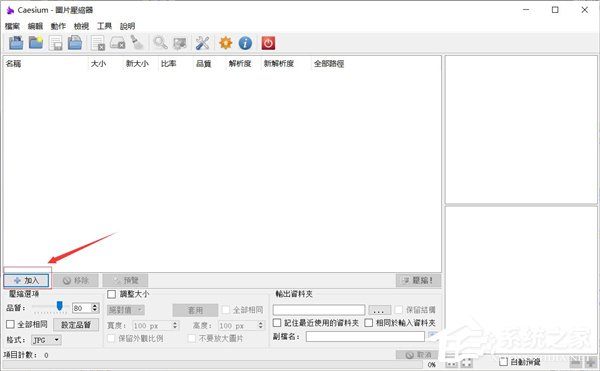Click the 取消 cancel button
Image resolution: width=600 pixels, height=371 pixels.
coord(418,355)
